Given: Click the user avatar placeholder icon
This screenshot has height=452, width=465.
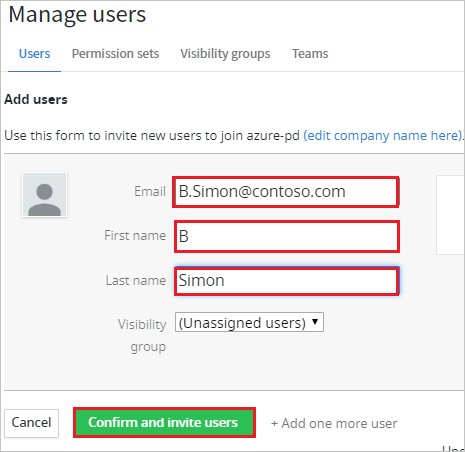Looking at the screenshot, I should [44, 195].
